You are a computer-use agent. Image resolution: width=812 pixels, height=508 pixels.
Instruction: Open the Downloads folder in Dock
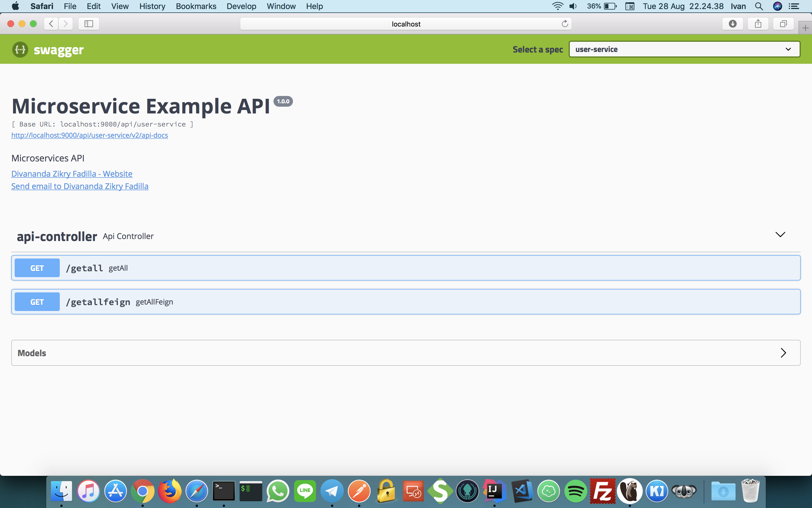coord(723,491)
